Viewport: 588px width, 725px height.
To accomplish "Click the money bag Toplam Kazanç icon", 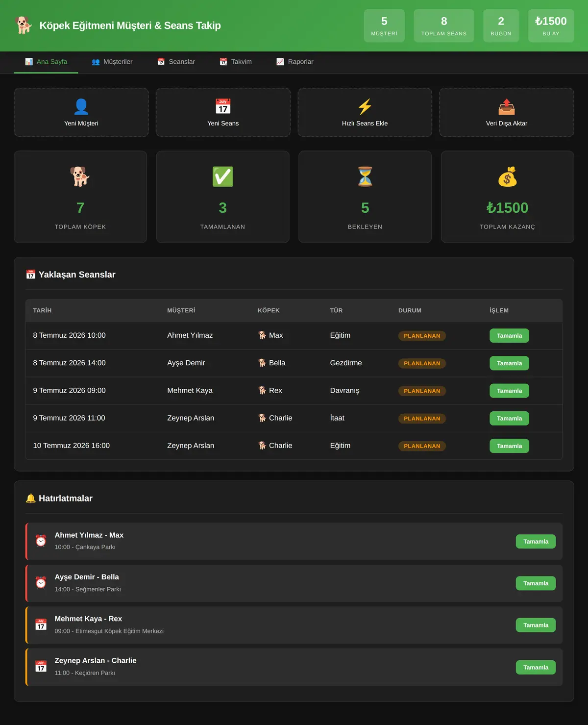I will 508,176.
